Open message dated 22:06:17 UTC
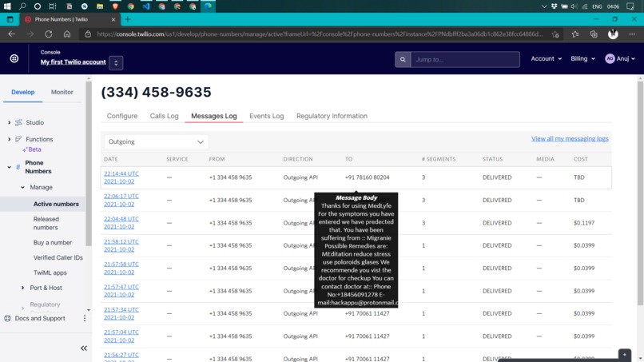This screenshot has height=362, width=644. click(x=121, y=200)
